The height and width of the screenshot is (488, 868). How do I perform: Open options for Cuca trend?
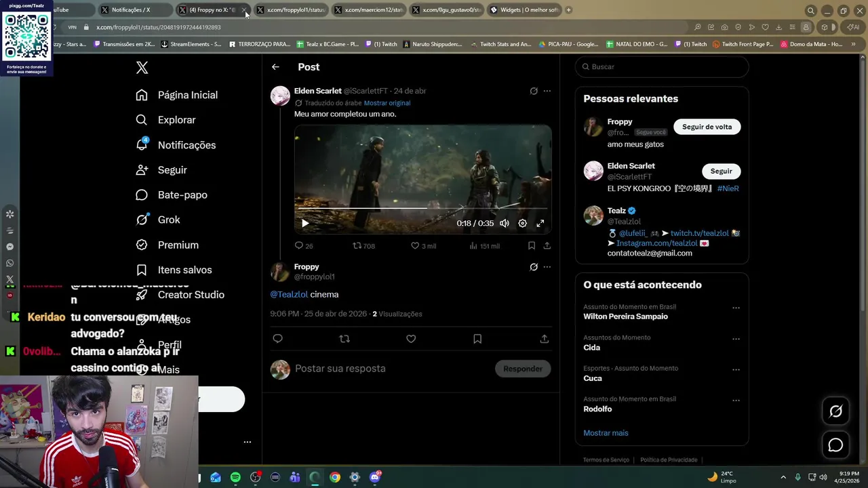[x=736, y=369]
